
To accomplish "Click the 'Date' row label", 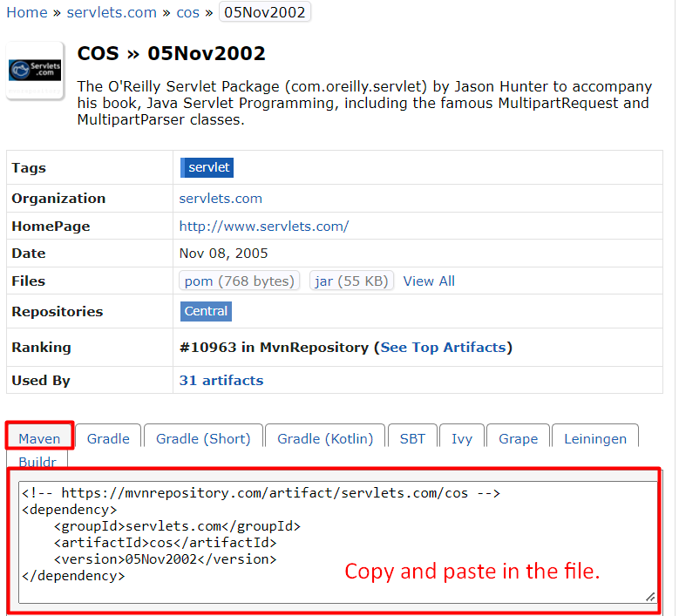I will (29, 254).
